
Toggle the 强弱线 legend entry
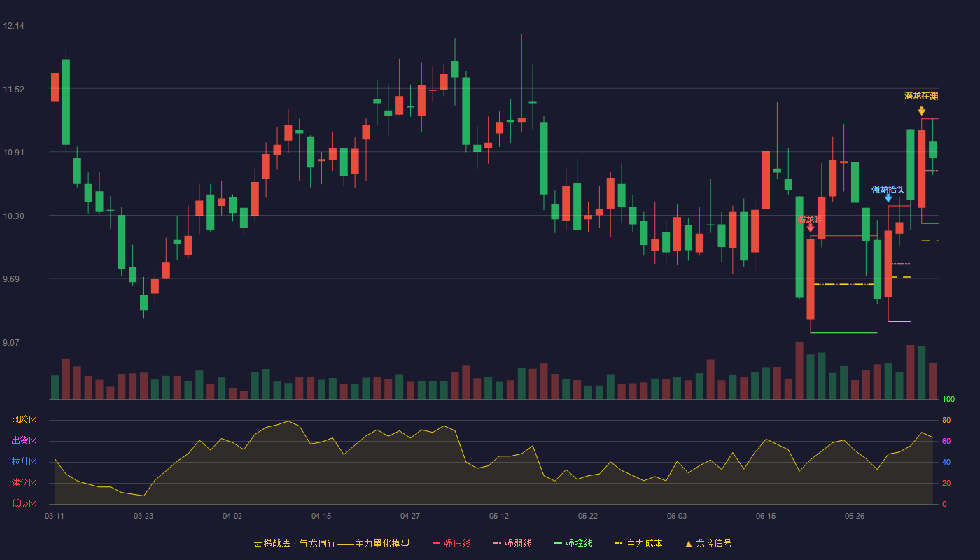(512, 543)
